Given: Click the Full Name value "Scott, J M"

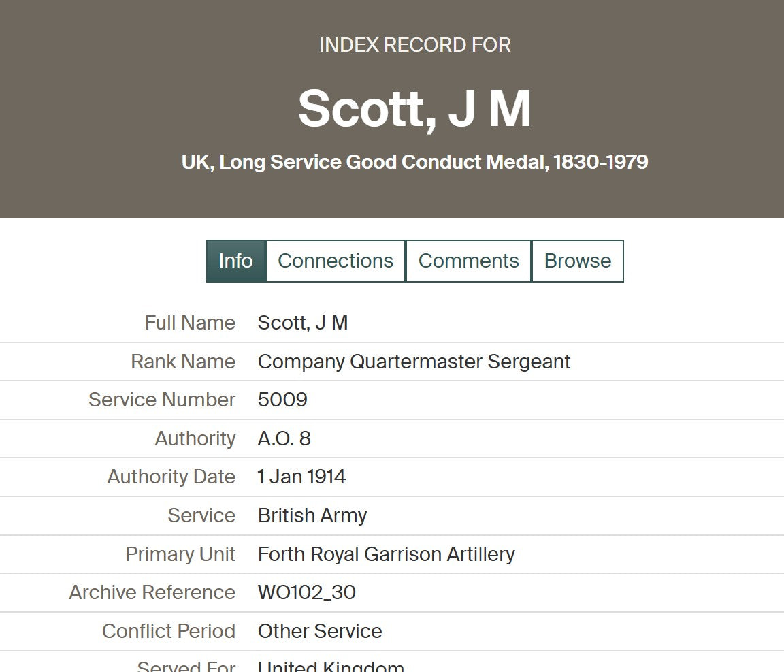Looking at the screenshot, I should click(303, 323).
